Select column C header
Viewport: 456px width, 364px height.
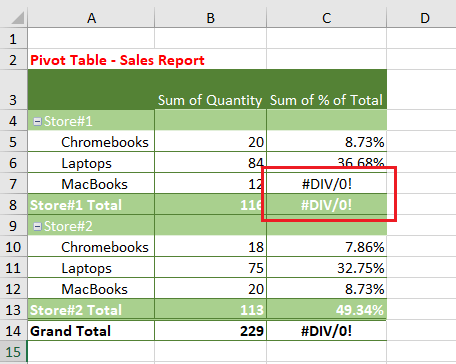(327, 18)
